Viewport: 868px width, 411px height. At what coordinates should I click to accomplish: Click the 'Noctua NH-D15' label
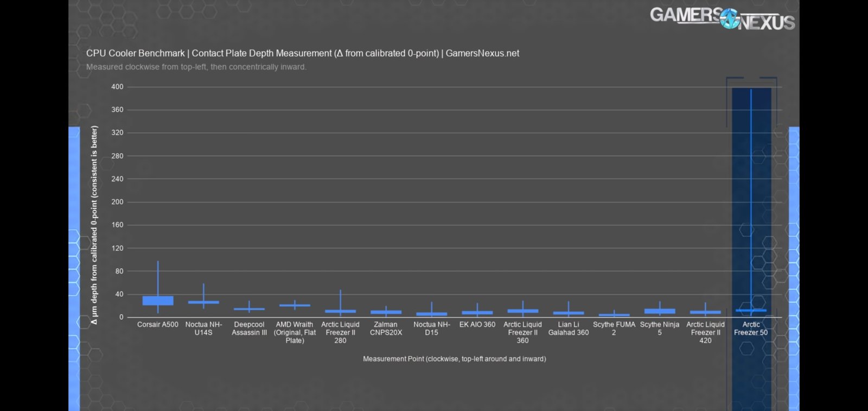point(431,328)
